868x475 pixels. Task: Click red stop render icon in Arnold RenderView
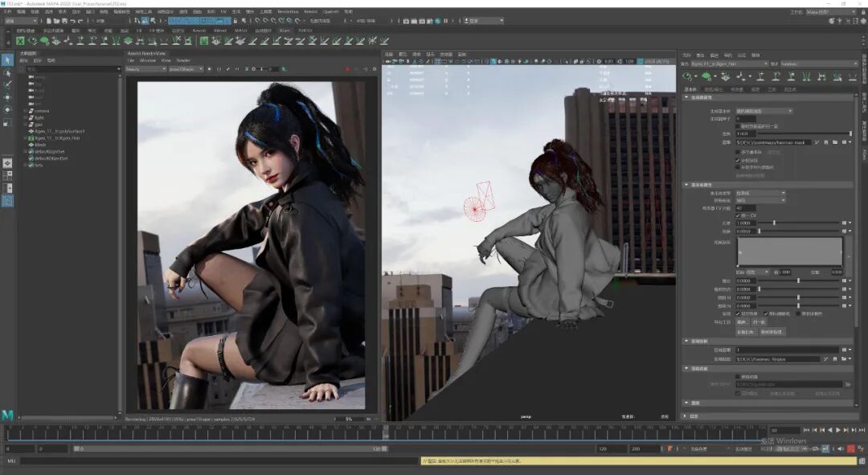pyautogui.click(x=348, y=69)
